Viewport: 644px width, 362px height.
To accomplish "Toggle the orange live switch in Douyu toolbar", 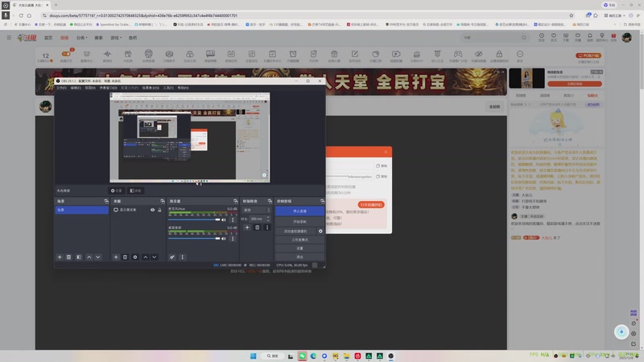I will (x=66, y=54).
